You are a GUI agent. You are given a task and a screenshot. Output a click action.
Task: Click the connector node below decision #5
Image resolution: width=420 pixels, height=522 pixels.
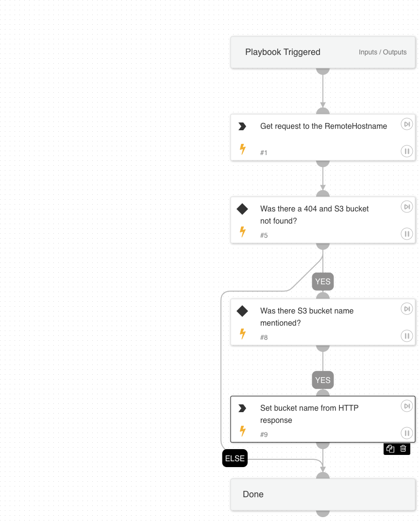323,244
